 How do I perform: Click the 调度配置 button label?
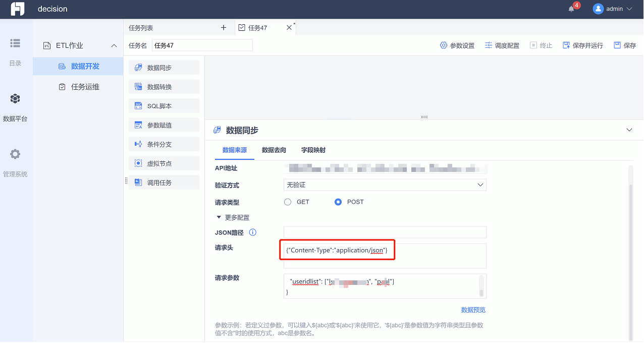click(x=507, y=45)
